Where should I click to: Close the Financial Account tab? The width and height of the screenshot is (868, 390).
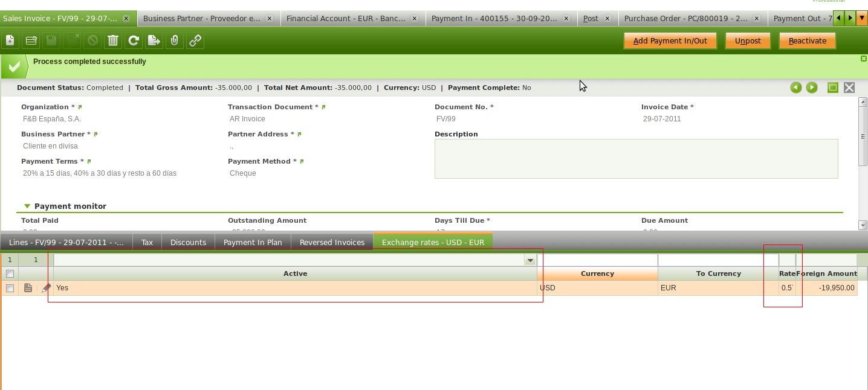(414, 19)
